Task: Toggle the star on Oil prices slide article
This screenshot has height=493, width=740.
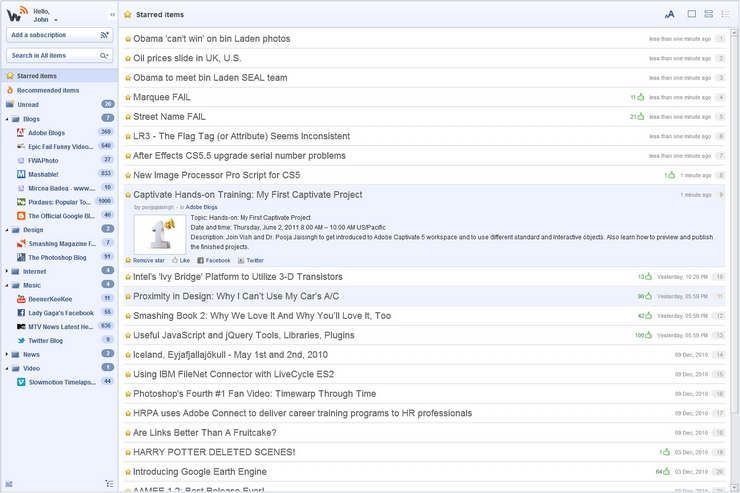Action: [x=128, y=59]
